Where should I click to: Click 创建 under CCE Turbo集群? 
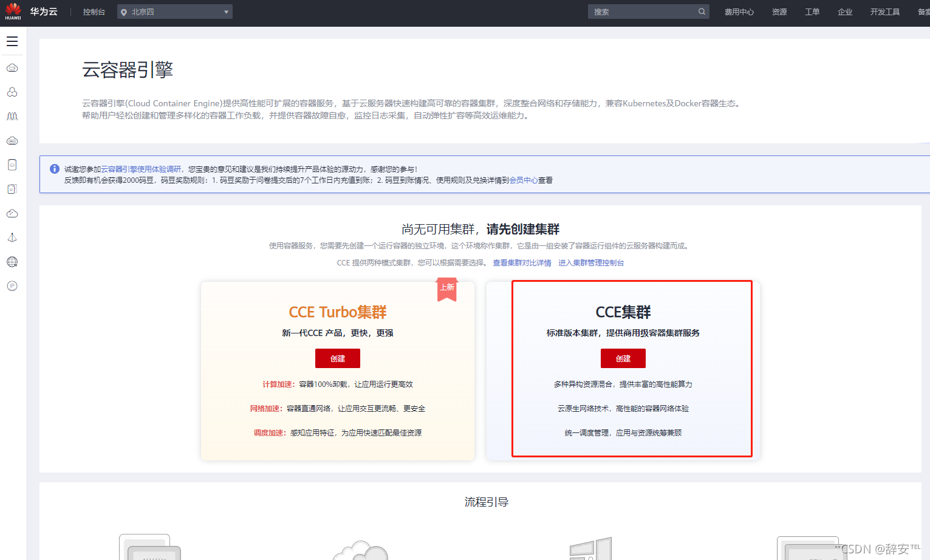tap(338, 358)
